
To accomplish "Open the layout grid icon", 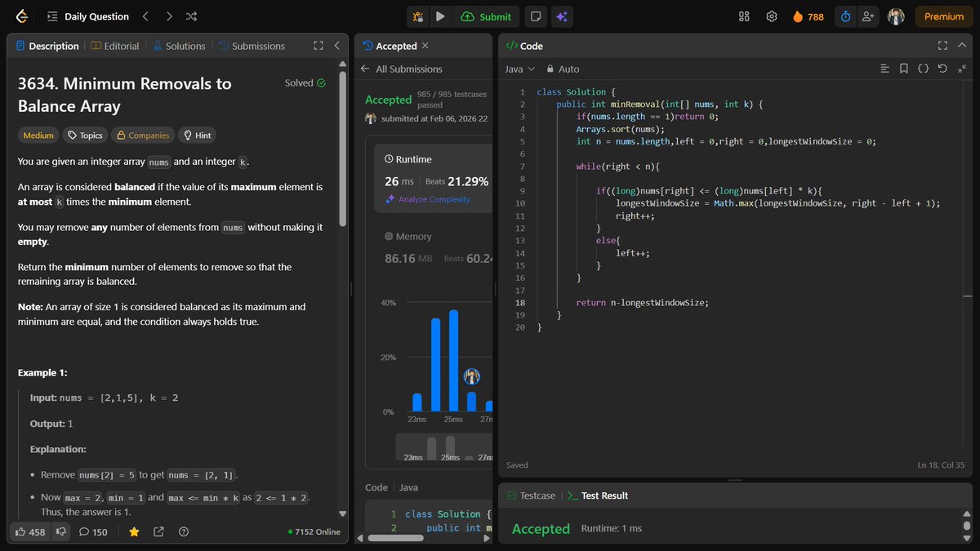I will 744,16.
